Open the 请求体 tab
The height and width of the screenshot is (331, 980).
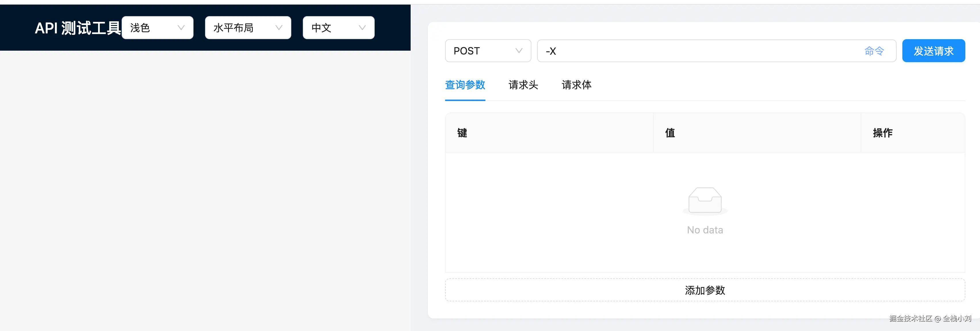576,85
